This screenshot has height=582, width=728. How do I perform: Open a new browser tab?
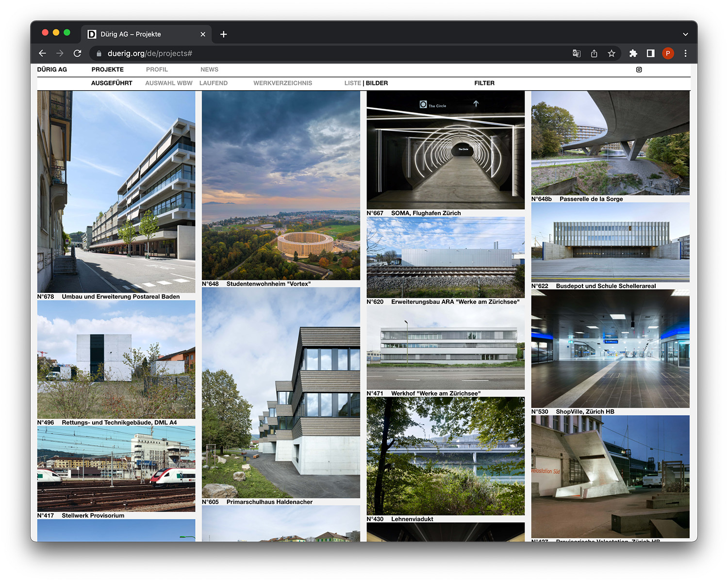click(x=223, y=34)
